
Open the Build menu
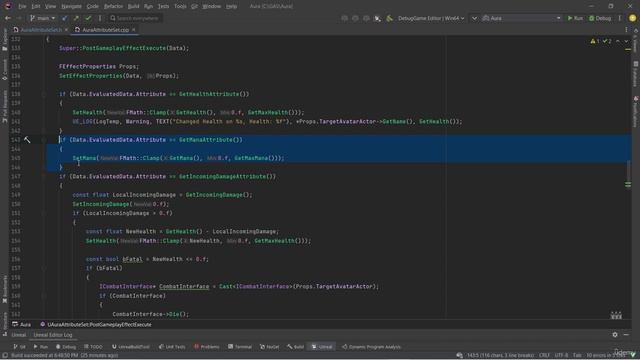tap(133, 6)
